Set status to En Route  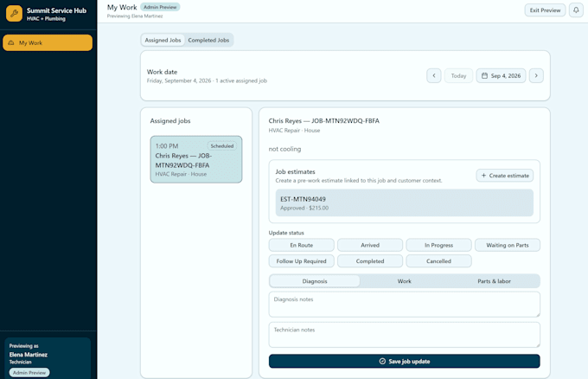[302, 245]
